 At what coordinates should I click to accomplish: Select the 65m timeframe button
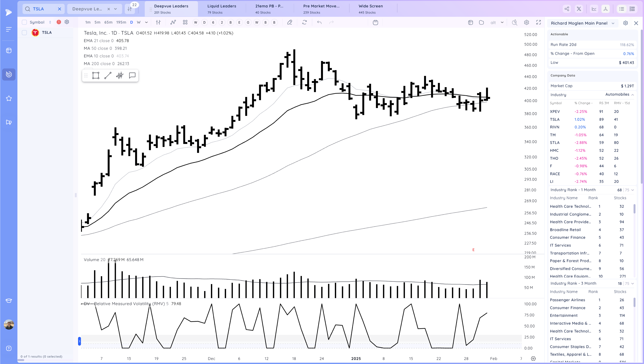[x=108, y=22]
